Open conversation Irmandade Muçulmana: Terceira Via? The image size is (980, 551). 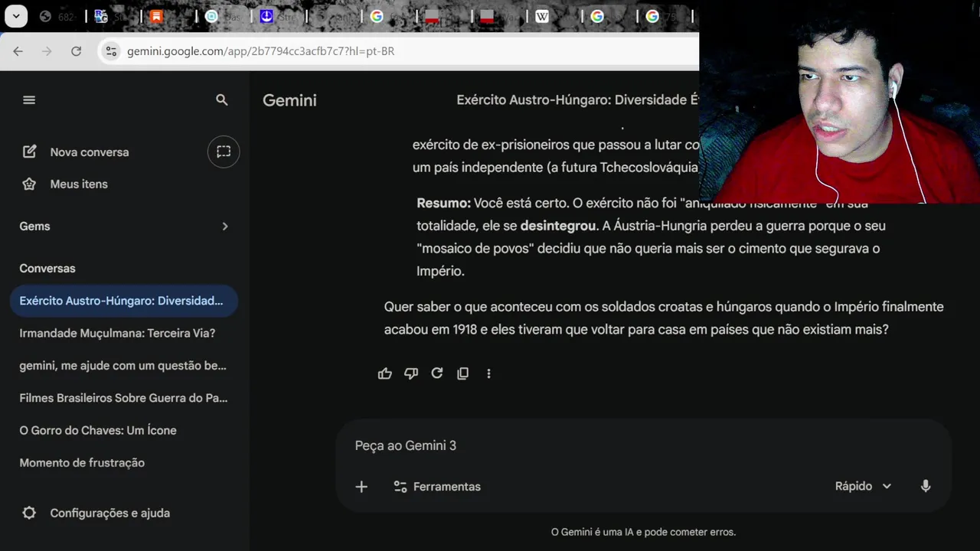pyautogui.click(x=117, y=333)
